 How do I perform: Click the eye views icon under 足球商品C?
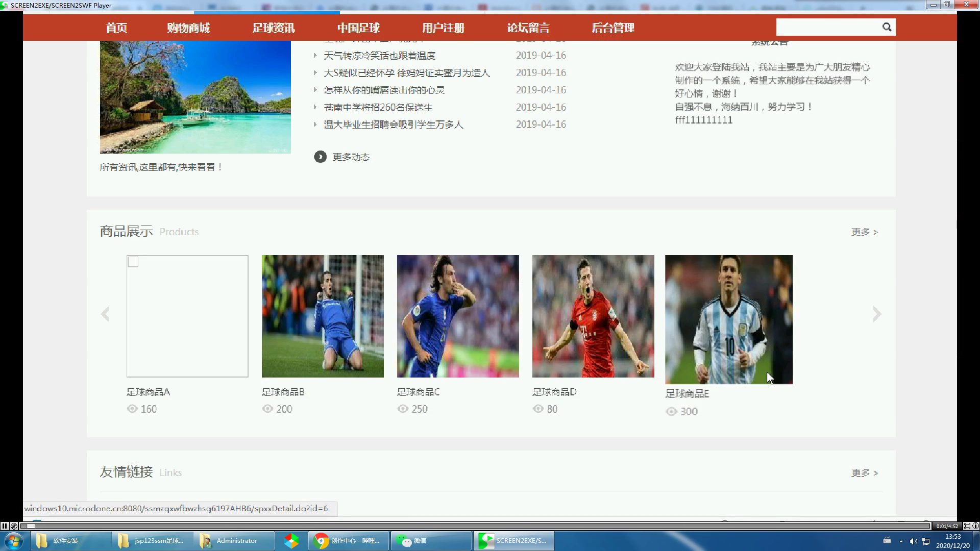pyautogui.click(x=403, y=409)
